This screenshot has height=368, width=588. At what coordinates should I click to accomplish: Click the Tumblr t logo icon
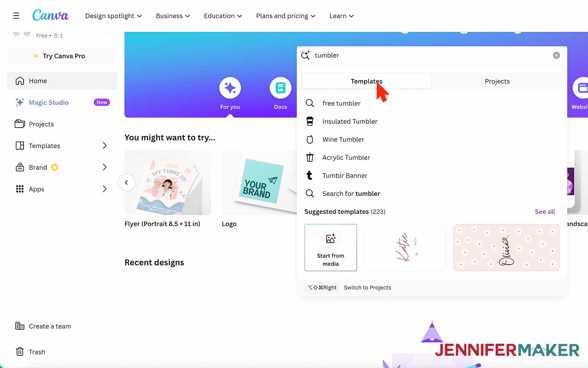pos(310,175)
